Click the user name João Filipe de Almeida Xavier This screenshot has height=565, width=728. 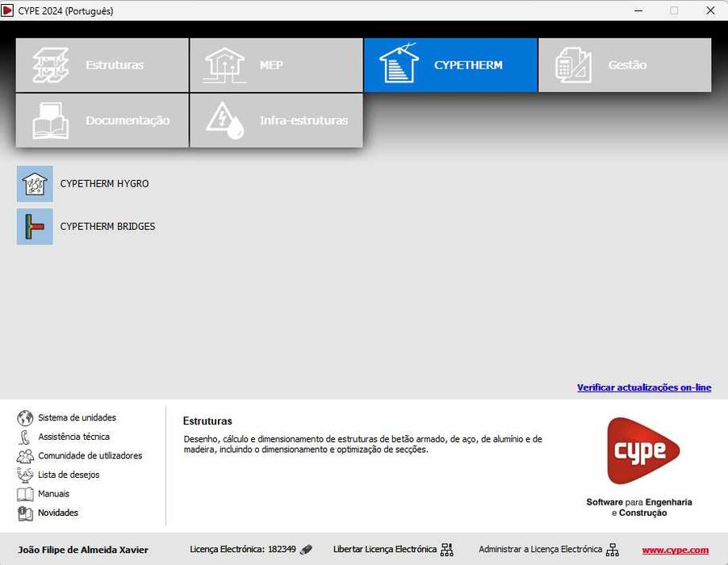tap(83, 550)
